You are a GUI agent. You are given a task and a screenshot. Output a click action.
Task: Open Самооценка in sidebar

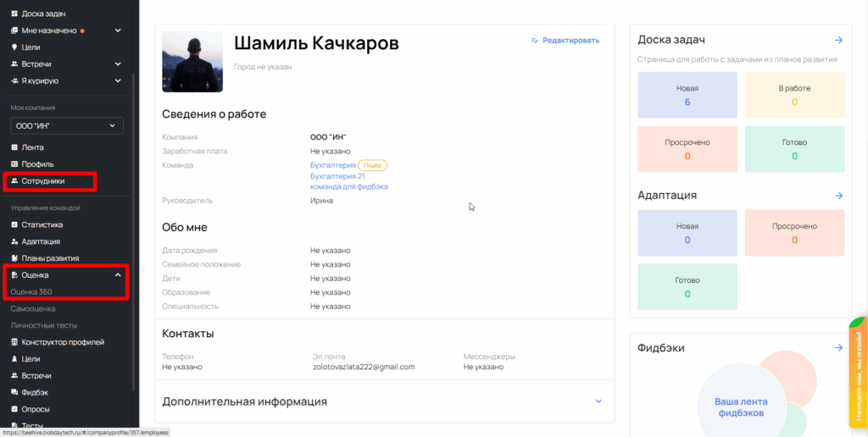[x=33, y=309]
